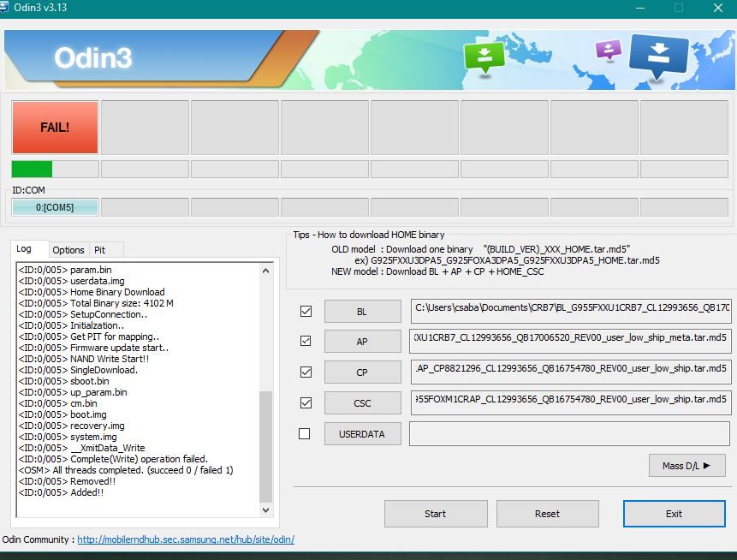The height and width of the screenshot is (560, 737).
Task: Click the log scrollbar up arrow
Action: [x=265, y=271]
